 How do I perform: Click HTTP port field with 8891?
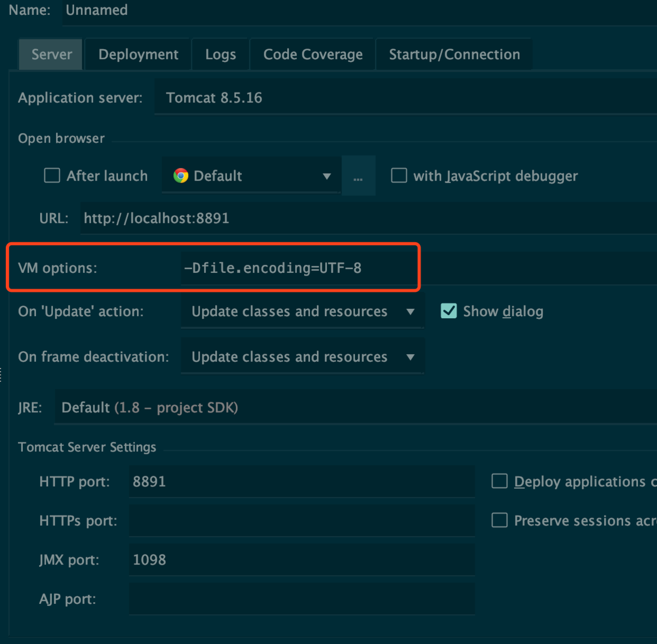click(x=302, y=481)
